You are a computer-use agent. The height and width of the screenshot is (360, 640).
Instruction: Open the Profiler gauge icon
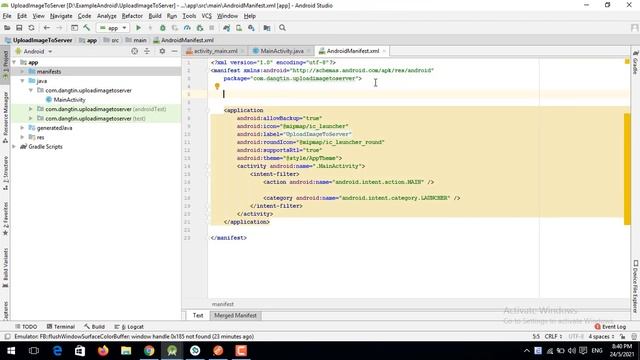187,28
